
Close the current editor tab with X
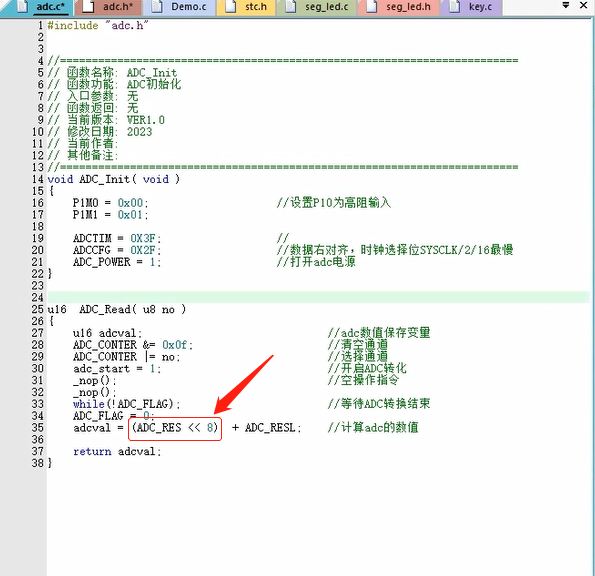pos(584,5)
